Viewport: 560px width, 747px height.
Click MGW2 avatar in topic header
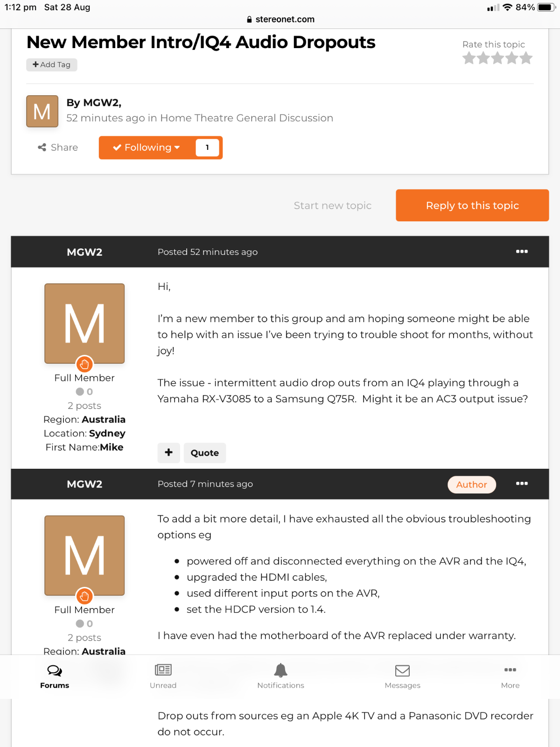pos(42,111)
